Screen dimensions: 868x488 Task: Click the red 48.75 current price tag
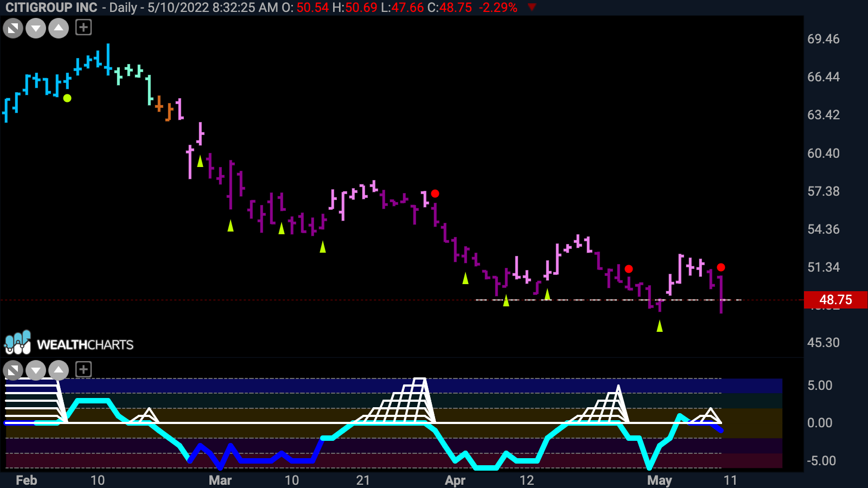tap(835, 299)
